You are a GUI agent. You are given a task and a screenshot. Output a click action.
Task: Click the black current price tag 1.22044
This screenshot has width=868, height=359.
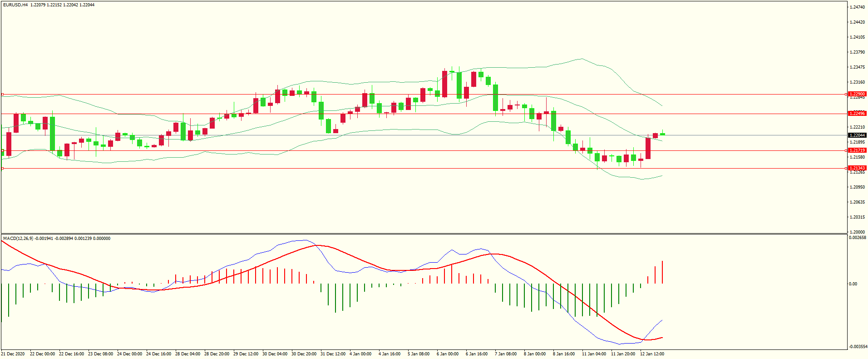pos(857,135)
